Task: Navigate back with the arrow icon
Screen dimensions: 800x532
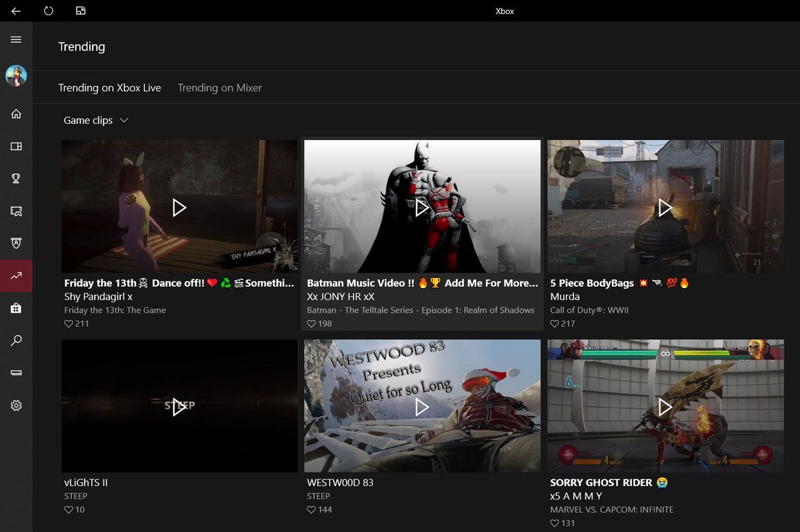Action: (16, 11)
